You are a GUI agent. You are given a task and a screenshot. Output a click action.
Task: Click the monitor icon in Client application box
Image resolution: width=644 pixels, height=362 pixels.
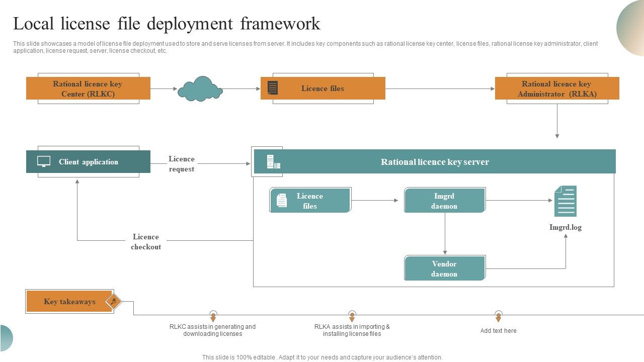coord(43,161)
